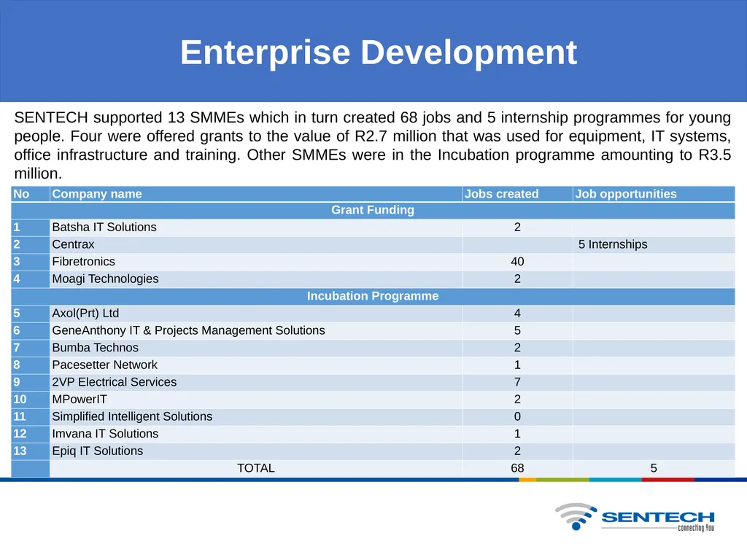The image size is (747, 560).
Task: Select the 'MPowerIT' company cell
Action: (x=256, y=399)
